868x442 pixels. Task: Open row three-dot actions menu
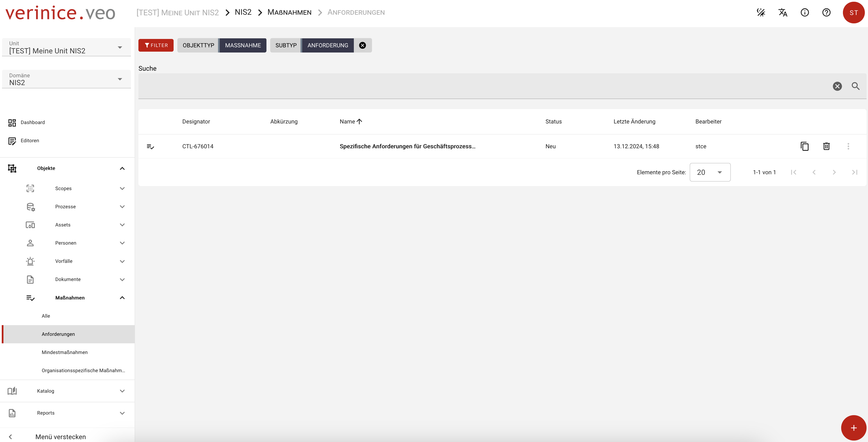848,146
